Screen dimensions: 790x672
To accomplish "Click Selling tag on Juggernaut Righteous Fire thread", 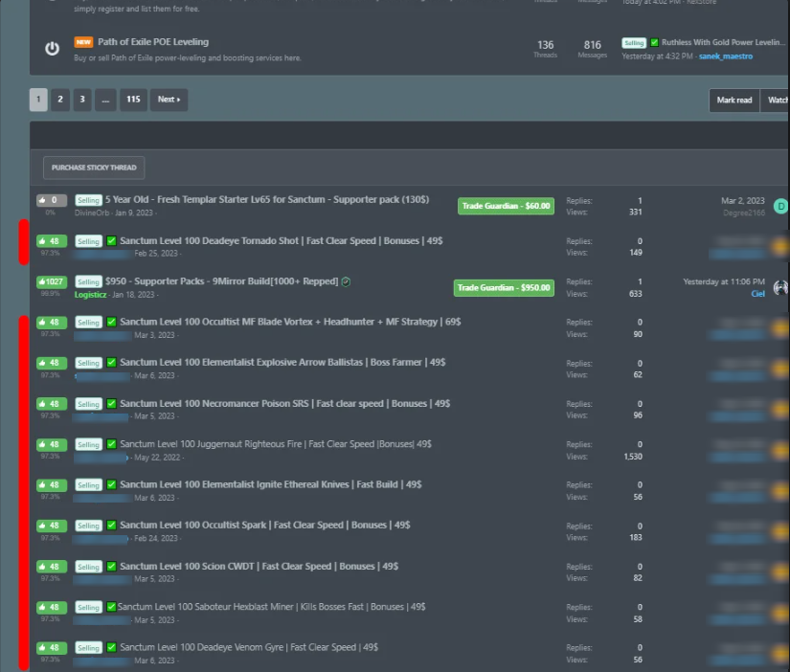I will (89, 444).
